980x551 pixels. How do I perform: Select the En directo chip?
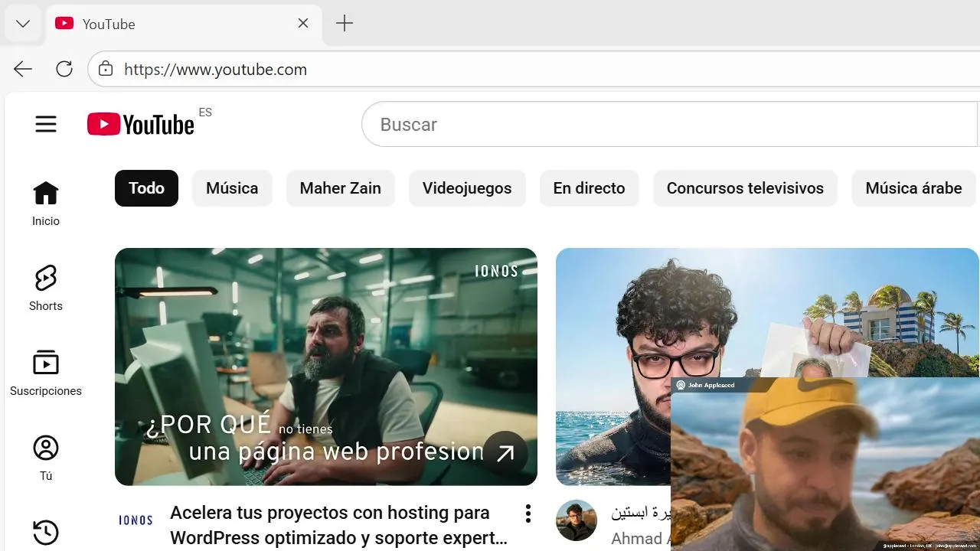coord(590,188)
